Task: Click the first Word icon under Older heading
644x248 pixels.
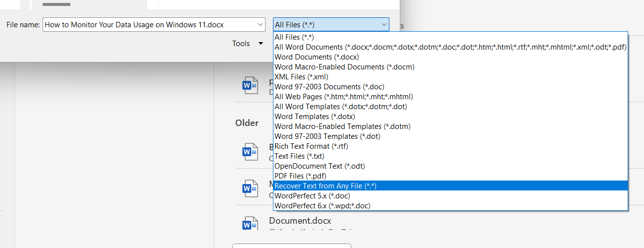Action: [250, 152]
